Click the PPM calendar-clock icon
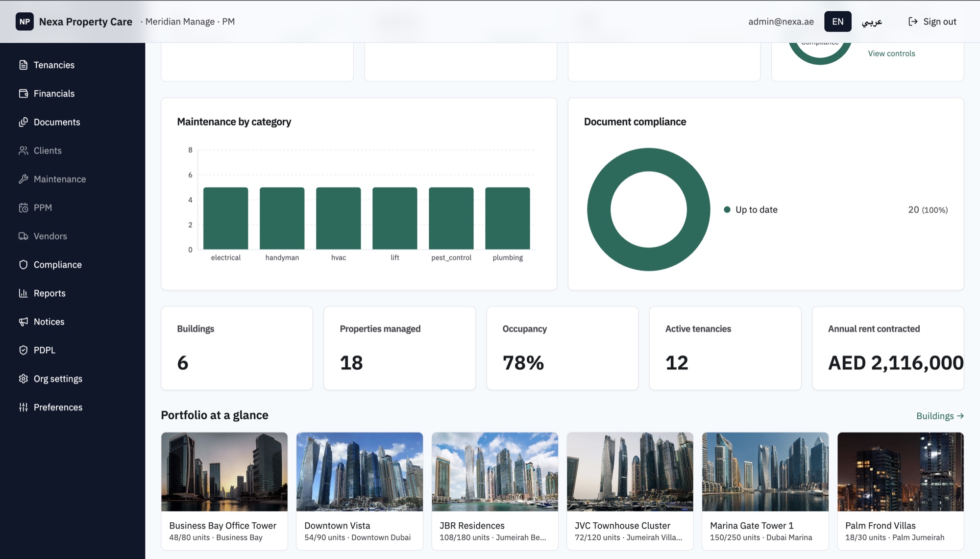The height and width of the screenshot is (559, 980). [x=23, y=207]
